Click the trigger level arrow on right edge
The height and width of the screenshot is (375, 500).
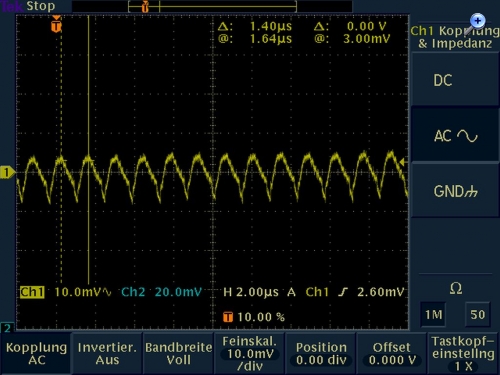pos(402,162)
